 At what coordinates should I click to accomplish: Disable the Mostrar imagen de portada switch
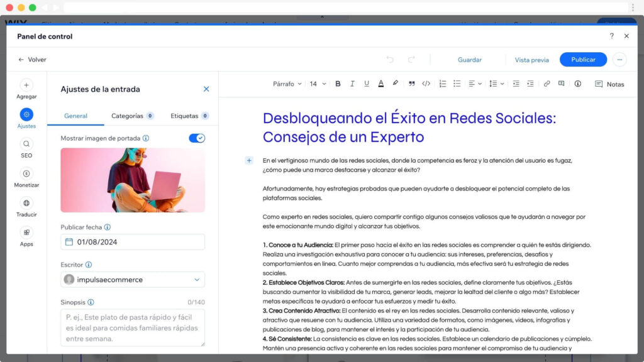tap(197, 138)
